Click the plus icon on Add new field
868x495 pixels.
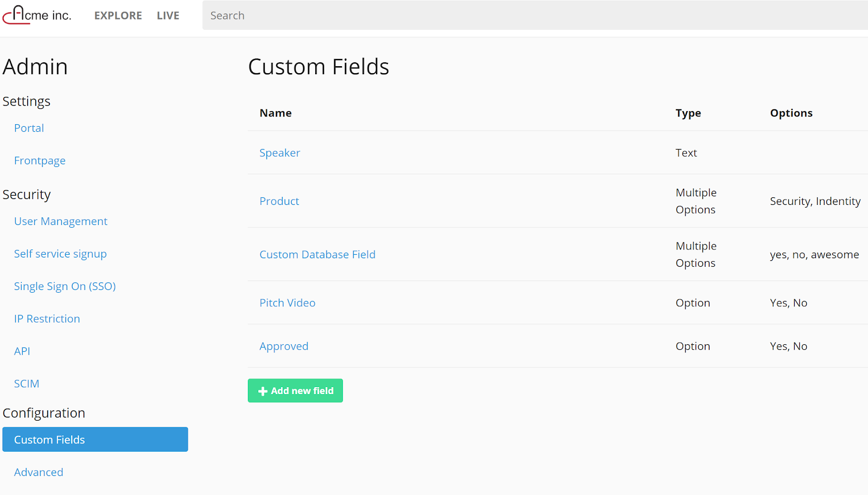click(263, 391)
